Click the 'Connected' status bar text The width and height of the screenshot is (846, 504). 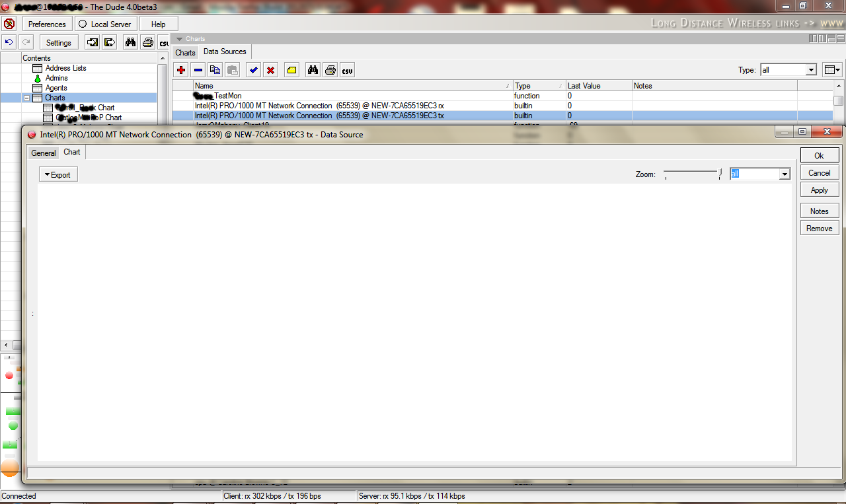(x=19, y=496)
